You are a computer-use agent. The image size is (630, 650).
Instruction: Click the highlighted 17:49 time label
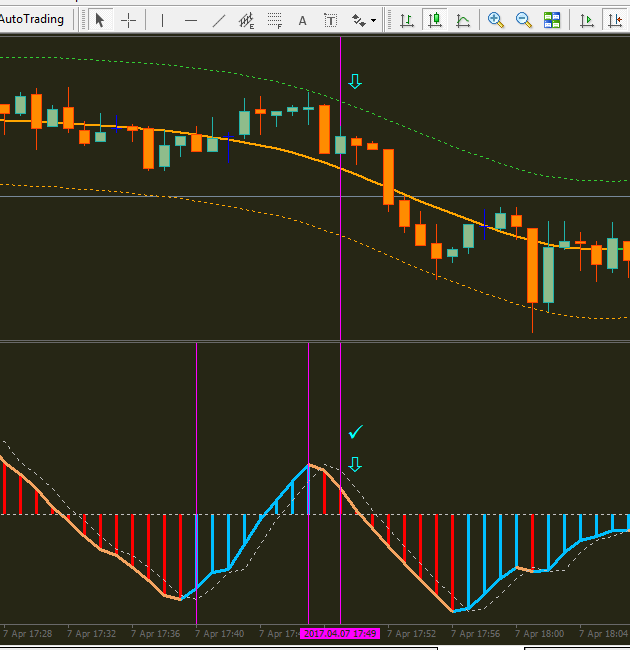point(340,633)
